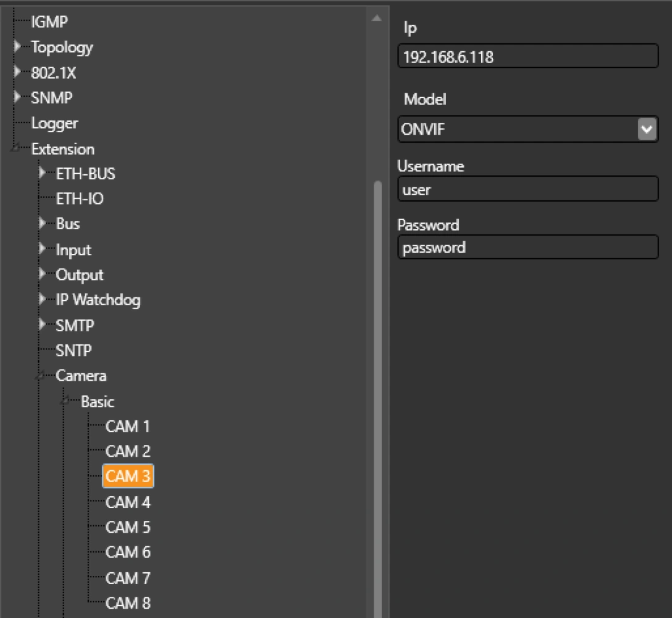Expand the SNMP tree node

[17, 98]
